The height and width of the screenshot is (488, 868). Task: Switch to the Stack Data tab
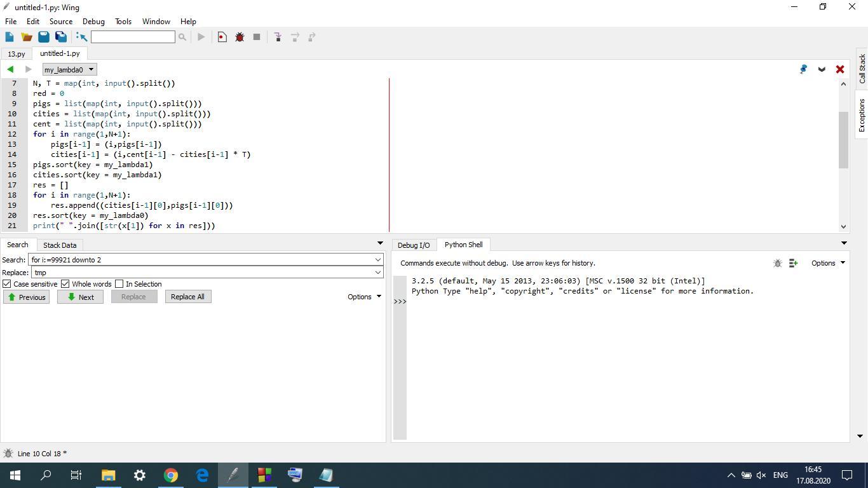pos(60,245)
